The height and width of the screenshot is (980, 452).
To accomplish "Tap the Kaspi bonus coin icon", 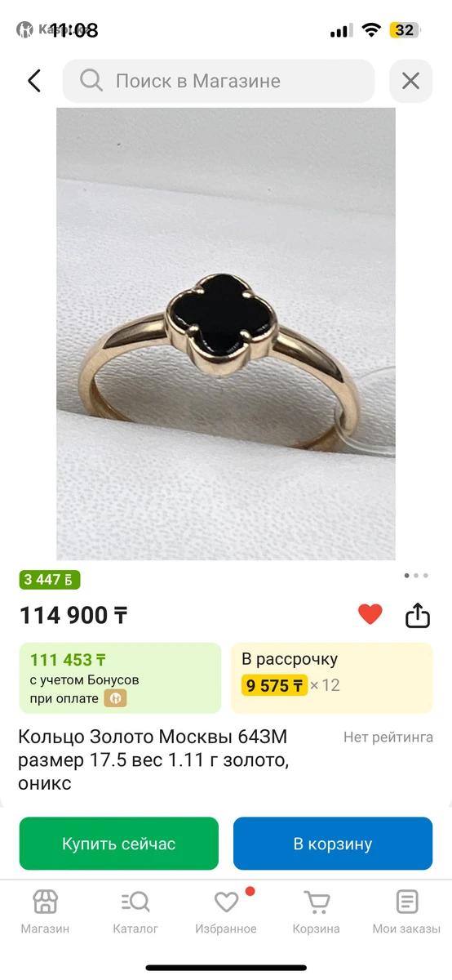I will [x=115, y=698].
